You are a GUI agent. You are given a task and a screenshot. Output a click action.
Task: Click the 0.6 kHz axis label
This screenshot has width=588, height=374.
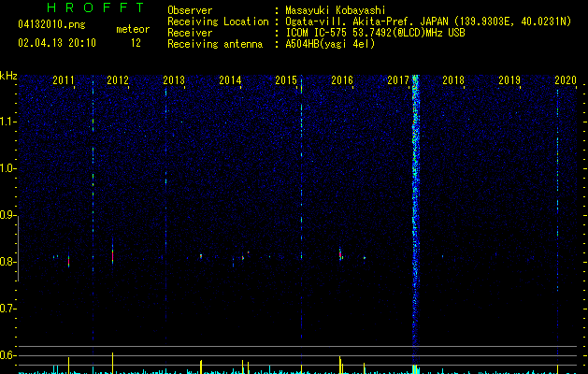(x=7, y=355)
